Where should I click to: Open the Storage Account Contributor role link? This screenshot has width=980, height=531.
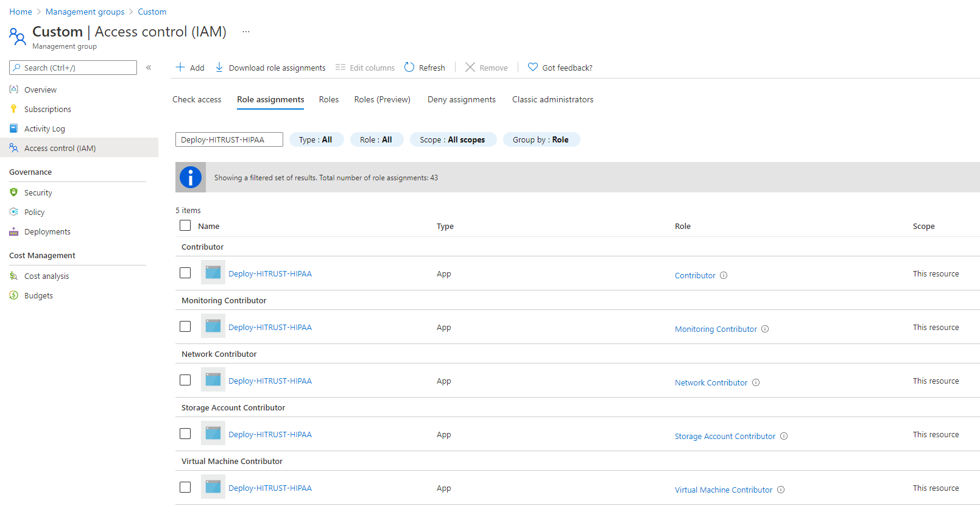725,436
